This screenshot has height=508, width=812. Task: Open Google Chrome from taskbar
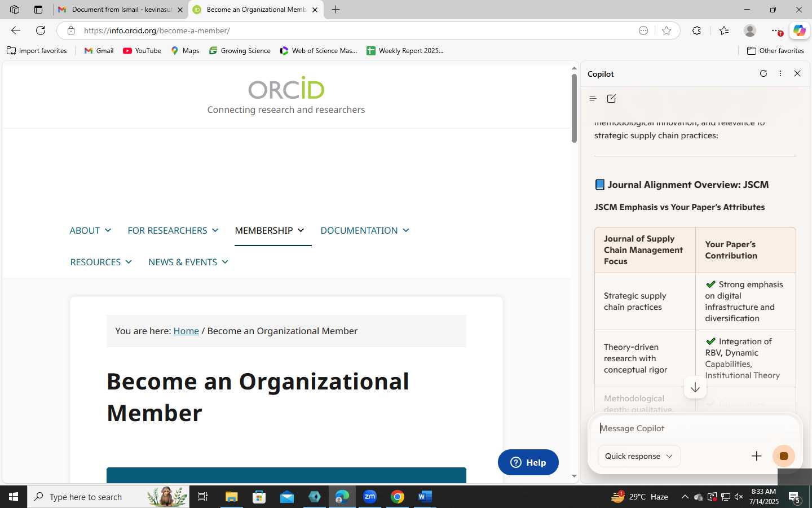[x=398, y=497]
